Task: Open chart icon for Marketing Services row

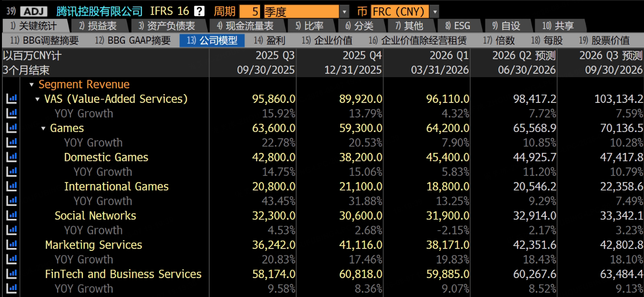Action: tap(11, 245)
